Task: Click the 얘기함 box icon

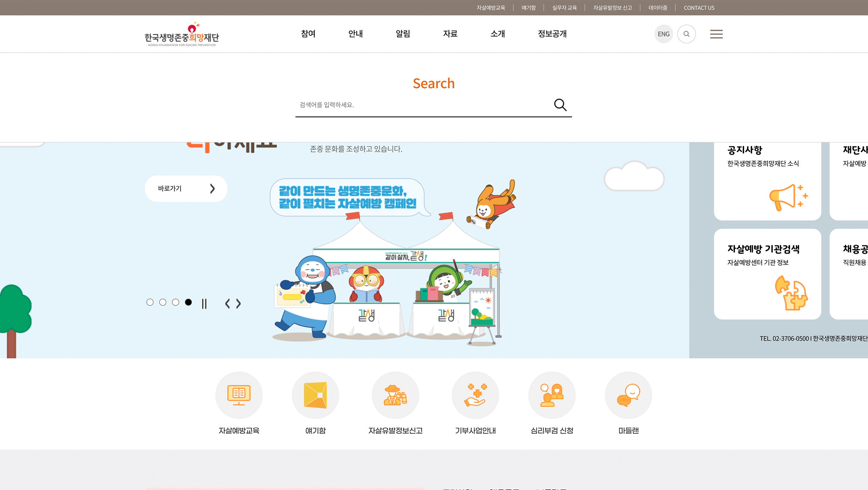Action: [x=315, y=395]
